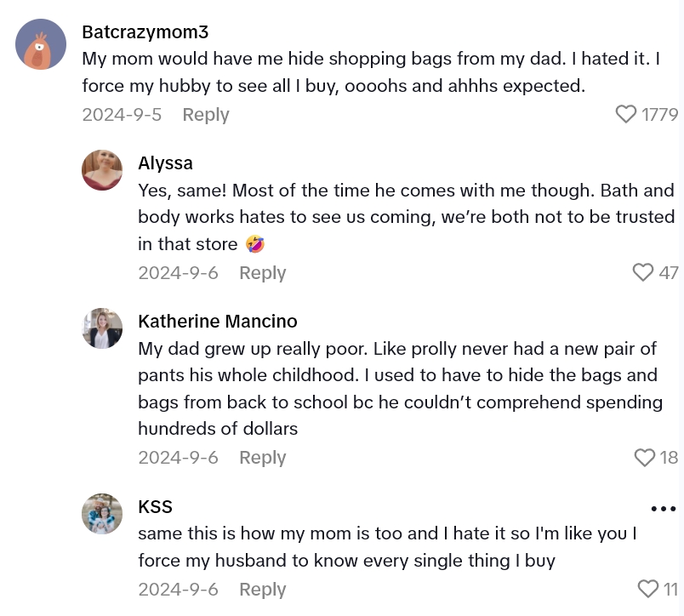Image resolution: width=684 pixels, height=616 pixels.
Task: Select the username KSS
Action: pos(155,506)
